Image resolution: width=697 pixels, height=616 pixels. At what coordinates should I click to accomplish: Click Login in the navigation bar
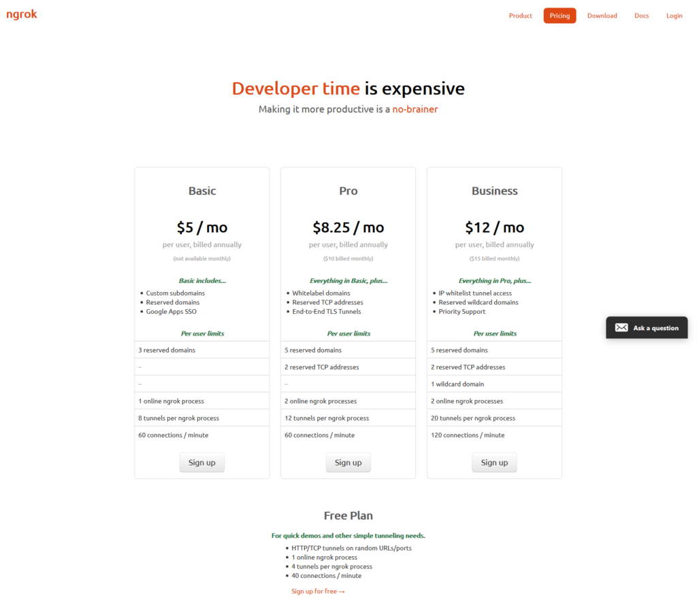click(674, 16)
